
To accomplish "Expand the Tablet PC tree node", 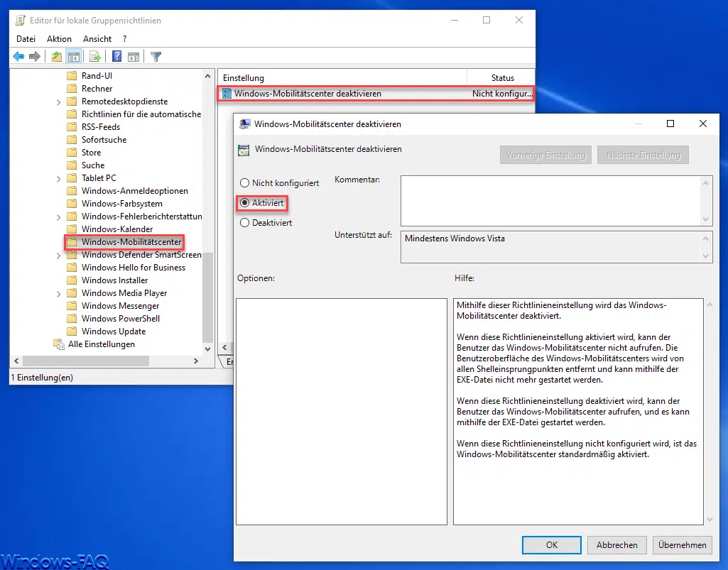I will pyautogui.click(x=59, y=178).
